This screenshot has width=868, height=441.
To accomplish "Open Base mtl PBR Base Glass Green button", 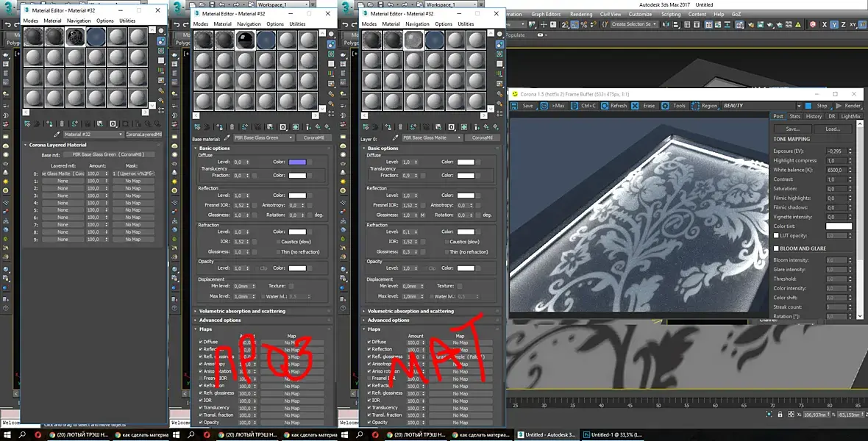I will (x=107, y=155).
